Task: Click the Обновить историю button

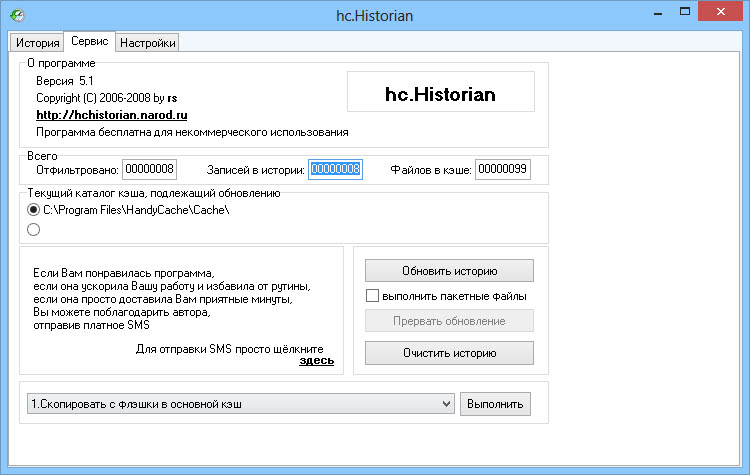Action: (449, 271)
